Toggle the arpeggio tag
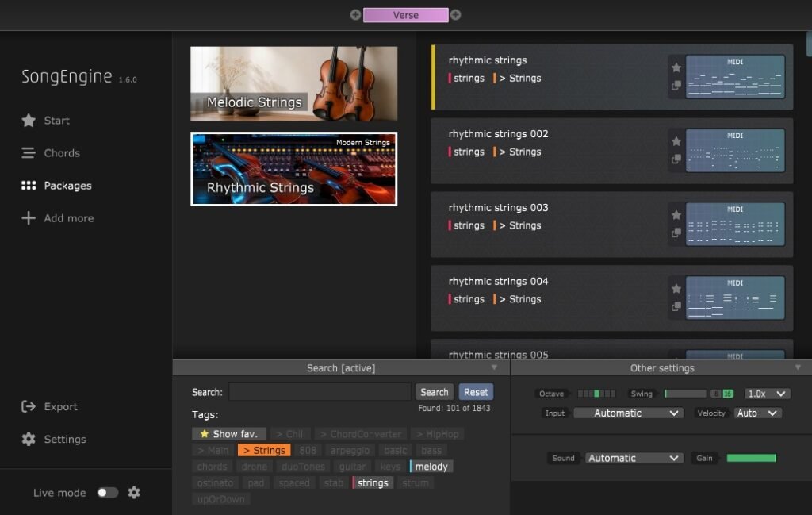812x515 pixels. click(x=350, y=450)
